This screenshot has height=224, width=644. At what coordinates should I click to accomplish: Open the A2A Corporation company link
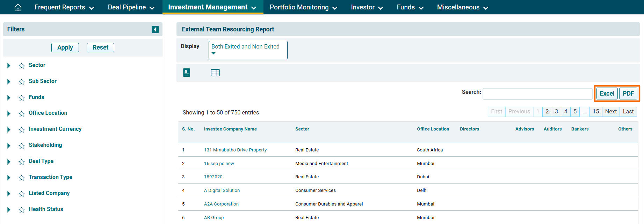pos(221,204)
